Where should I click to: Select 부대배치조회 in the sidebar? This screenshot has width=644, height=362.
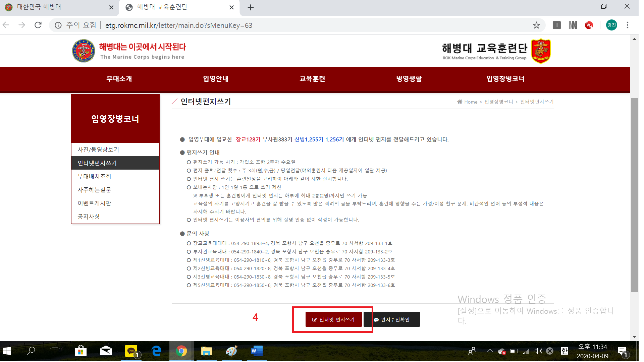(94, 176)
